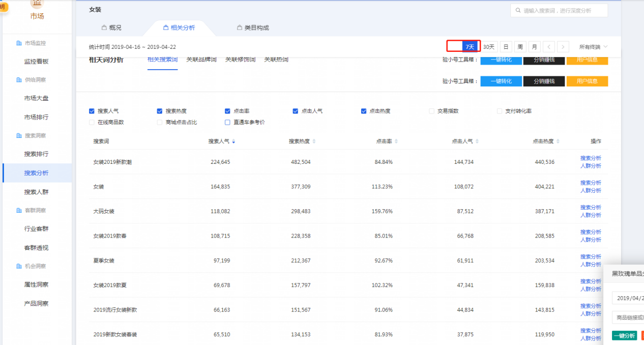Click the 机会洞察 section icon in sidebar

click(19, 266)
